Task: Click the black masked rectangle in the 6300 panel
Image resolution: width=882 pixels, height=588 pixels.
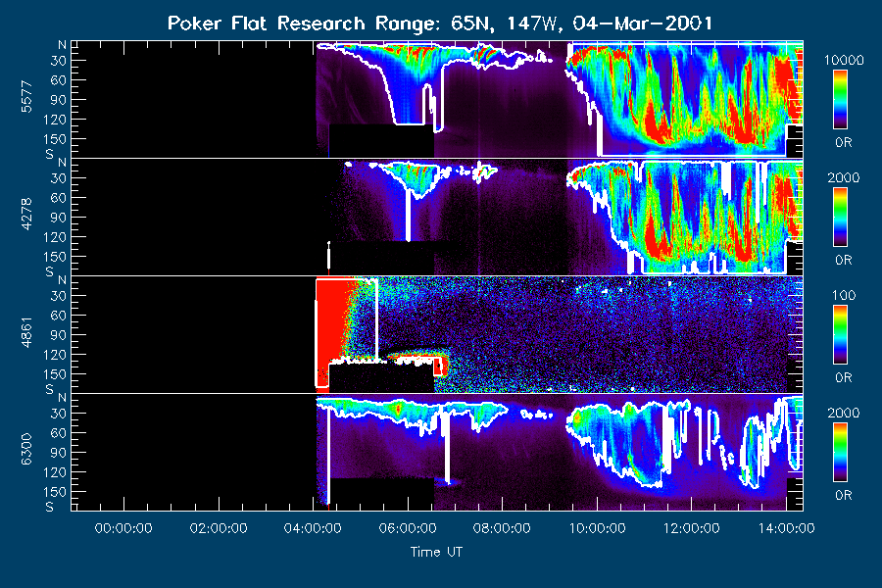Action: point(381,494)
